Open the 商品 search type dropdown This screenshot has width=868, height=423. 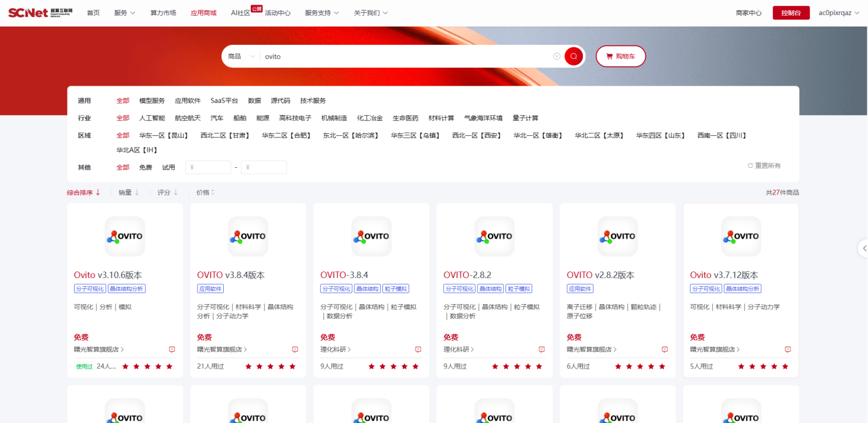pyautogui.click(x=241, y=57)
